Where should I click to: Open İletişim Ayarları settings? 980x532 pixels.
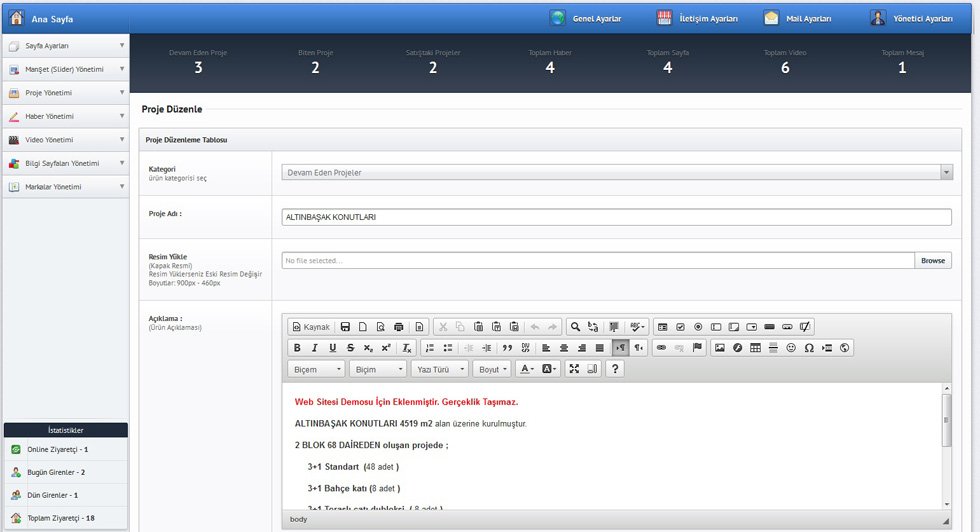pos(698,18)
